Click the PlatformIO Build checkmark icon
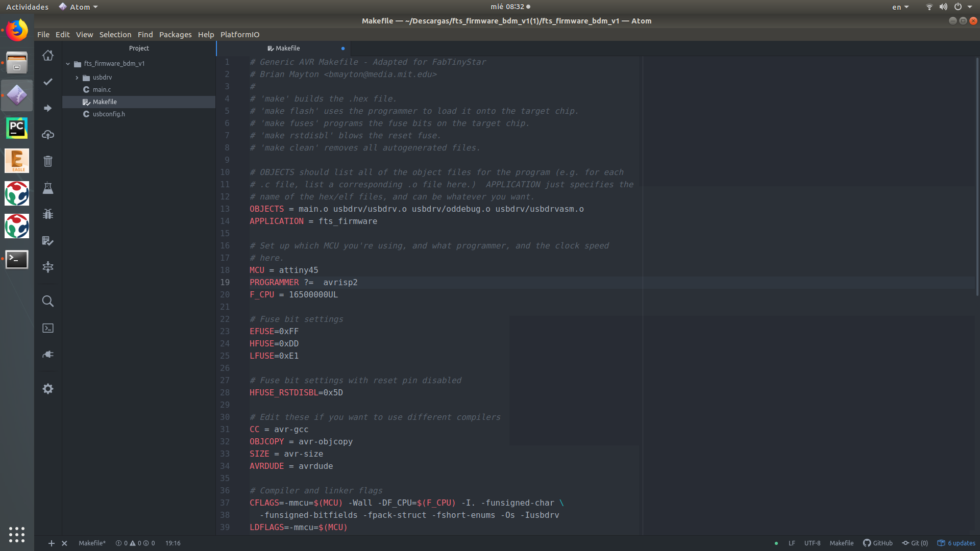The image size is (980, 551). (x=48, y=82)
